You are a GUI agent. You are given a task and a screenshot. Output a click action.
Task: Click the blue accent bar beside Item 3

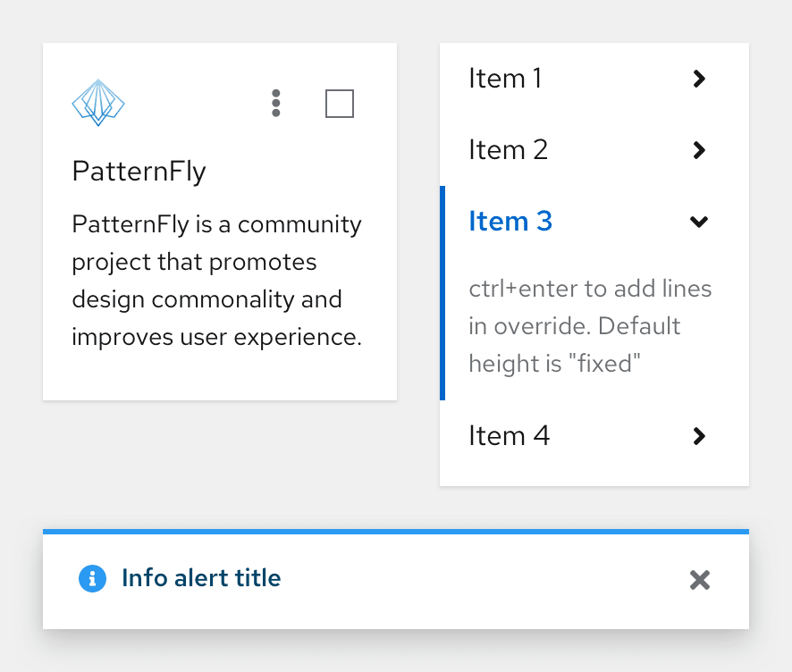[x=442, y=293]
